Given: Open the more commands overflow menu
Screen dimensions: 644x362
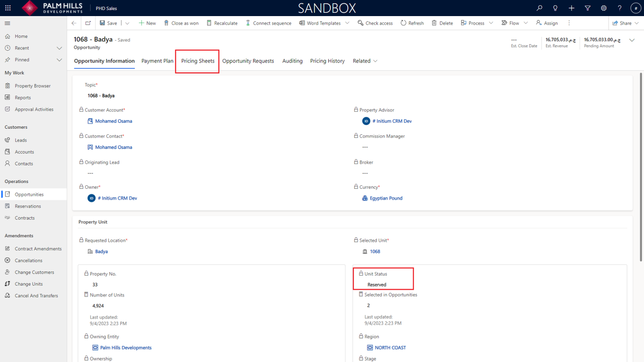Looking at the screenshot, I should 569,23.
